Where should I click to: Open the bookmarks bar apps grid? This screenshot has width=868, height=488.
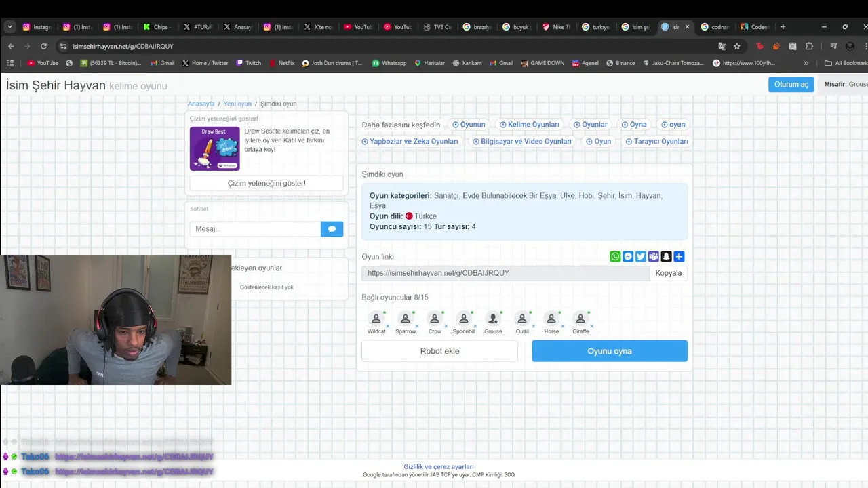point(9,63)
